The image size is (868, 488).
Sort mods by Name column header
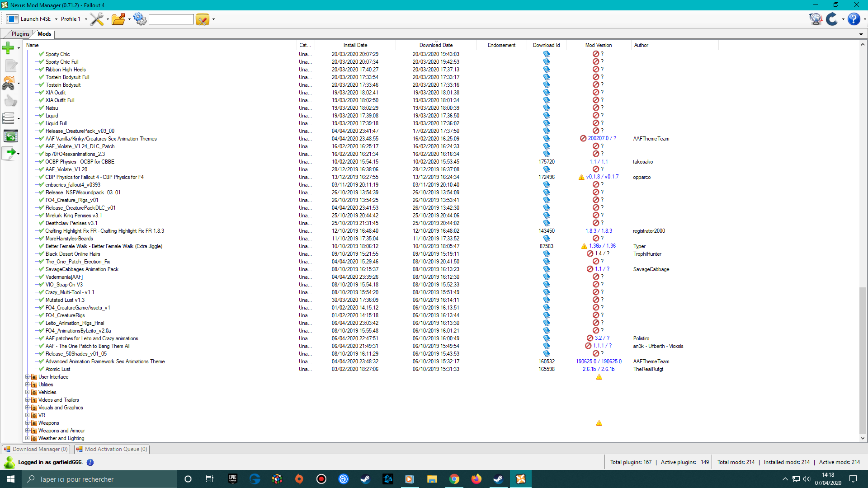[160, 45]
